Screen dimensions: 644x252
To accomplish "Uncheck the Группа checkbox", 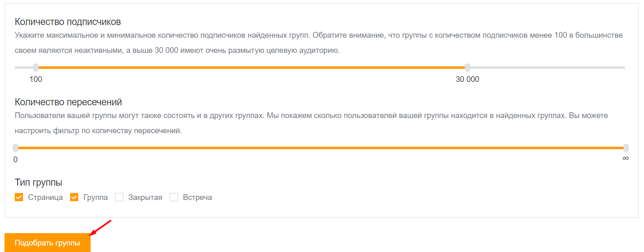I will click(74, 197).
